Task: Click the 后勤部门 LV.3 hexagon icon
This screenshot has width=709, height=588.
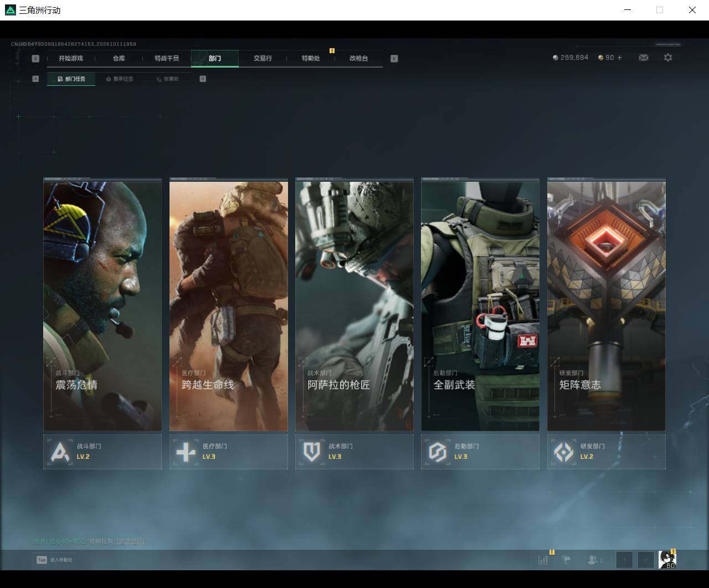Action: (x=438, y=452)
